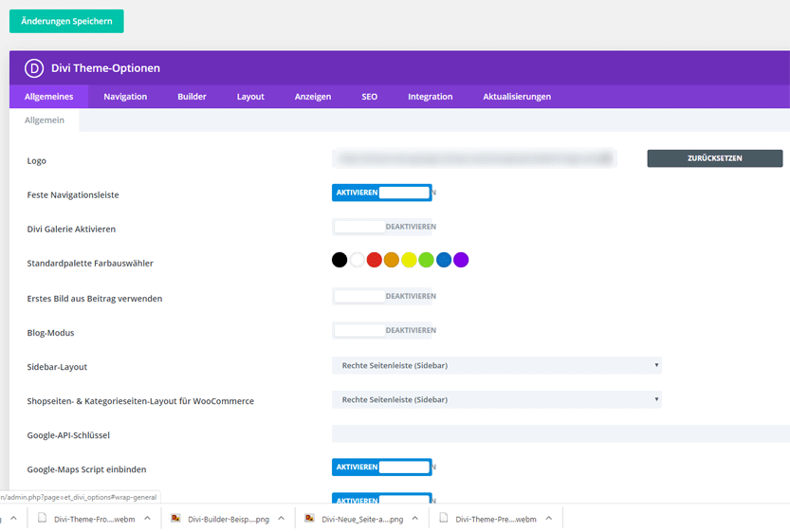The image size is (790, 532).
Task: Open the Divi-Builder-Beisp png download
Action: click(229, 519)
